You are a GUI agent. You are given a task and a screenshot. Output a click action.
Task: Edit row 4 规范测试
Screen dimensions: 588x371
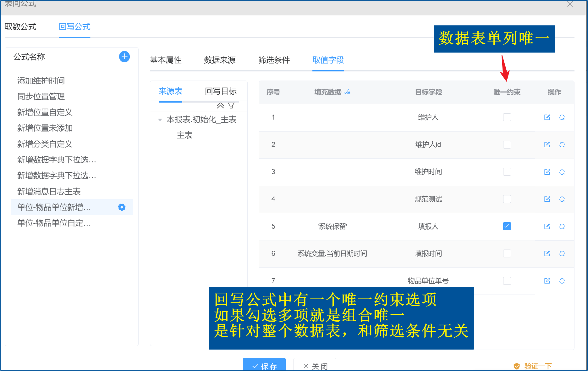(x=547, y=199)
